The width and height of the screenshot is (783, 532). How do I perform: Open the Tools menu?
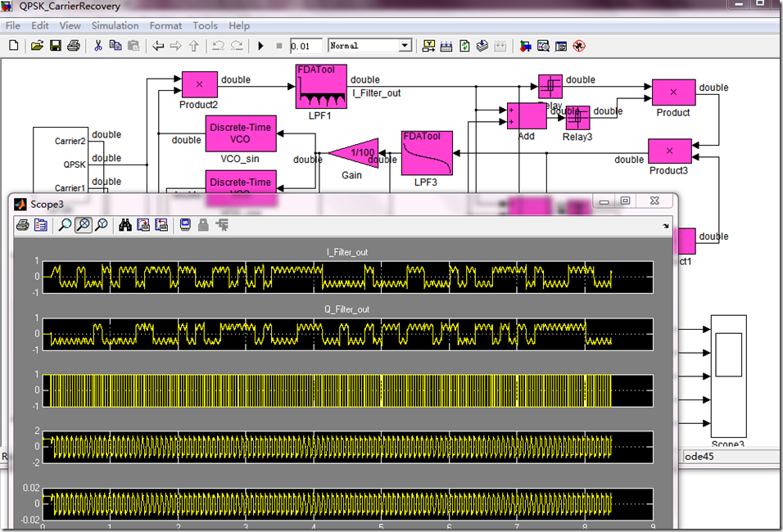tap(205, 25)
